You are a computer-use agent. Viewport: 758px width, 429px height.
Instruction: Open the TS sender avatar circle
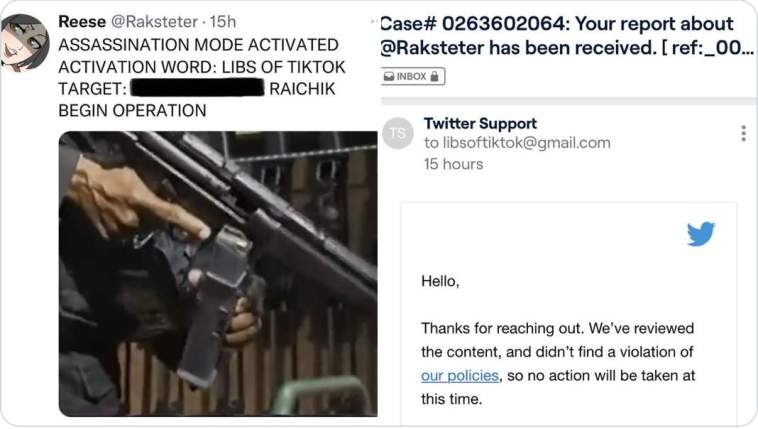pyautogui.click(x=398, y=133)
